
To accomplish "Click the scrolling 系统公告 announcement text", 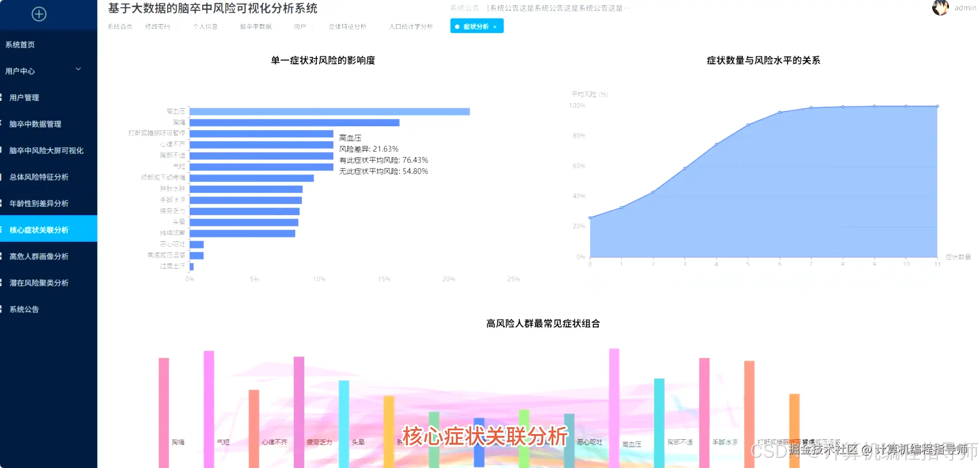I will 559,8.
